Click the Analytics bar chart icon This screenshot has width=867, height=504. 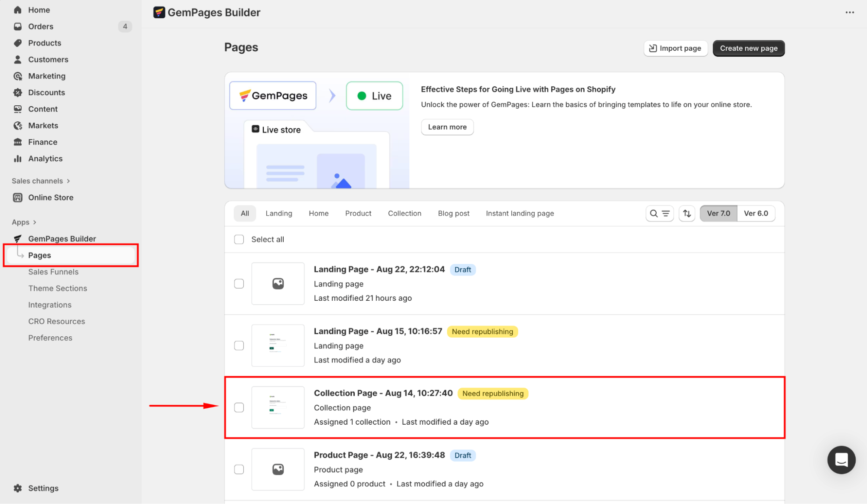coord(18,159)
